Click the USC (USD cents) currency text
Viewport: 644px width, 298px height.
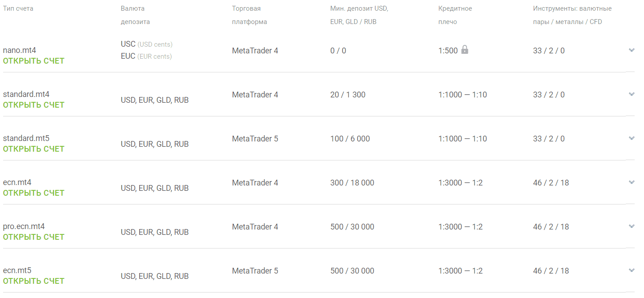[x=147, y=44]
